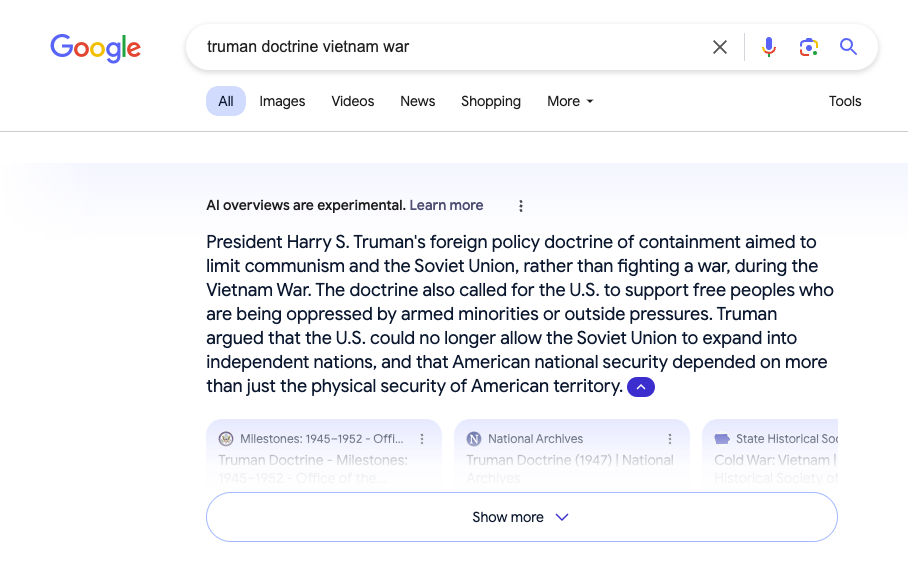
Task: Collapse AI overview with chevron-up button
Action: [x=640, y=387]
